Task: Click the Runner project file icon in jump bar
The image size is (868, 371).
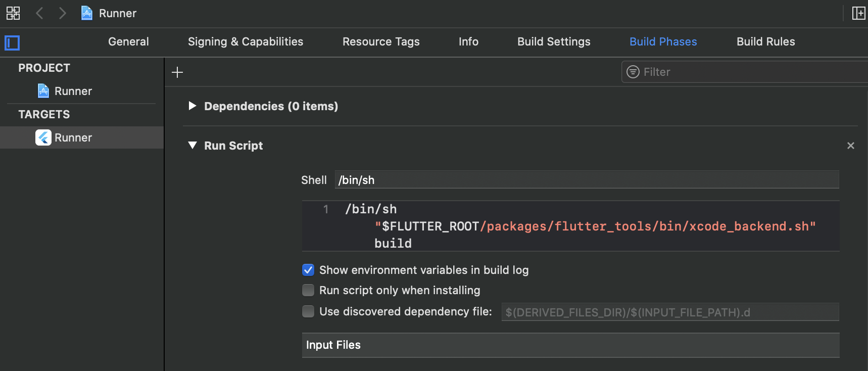Action: click(x=87, y=13)
